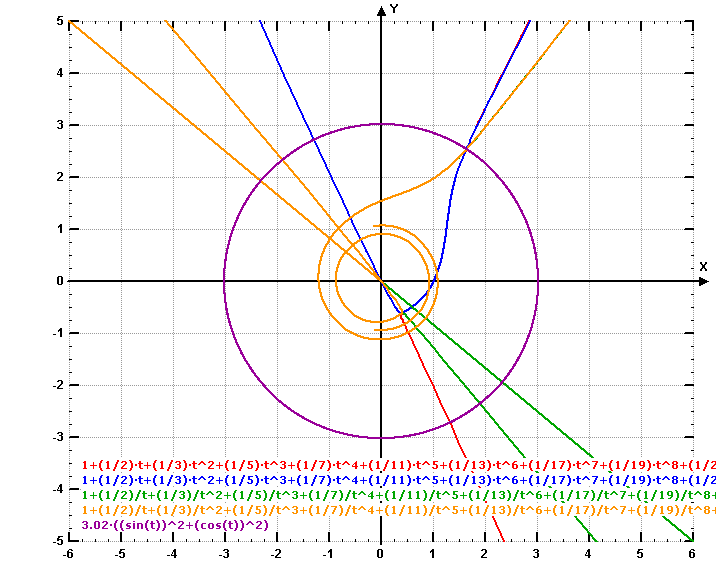Click the 6 tick label on bottom scale
Viewport: 716px width, 565px height.
[x=693, y=552]
